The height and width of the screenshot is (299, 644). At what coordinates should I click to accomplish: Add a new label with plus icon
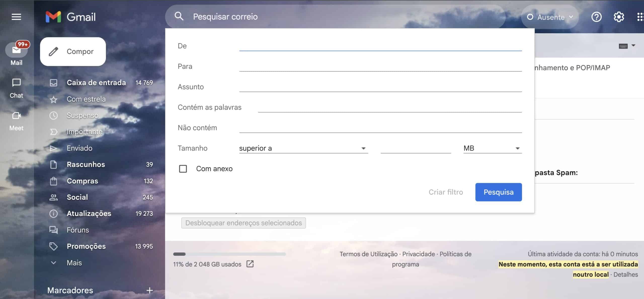tap(149, 290)
